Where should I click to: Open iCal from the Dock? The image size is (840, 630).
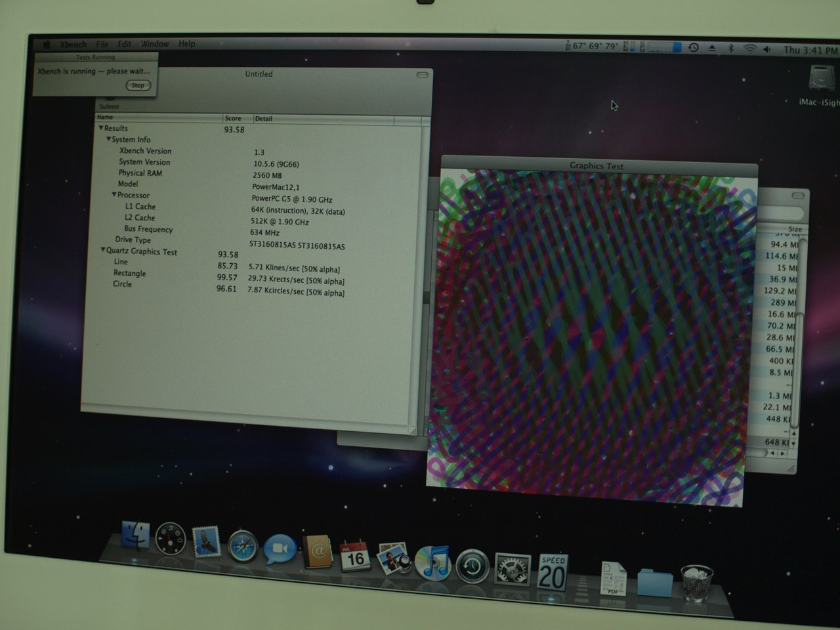pyautogui.click(x=355, y=556)
